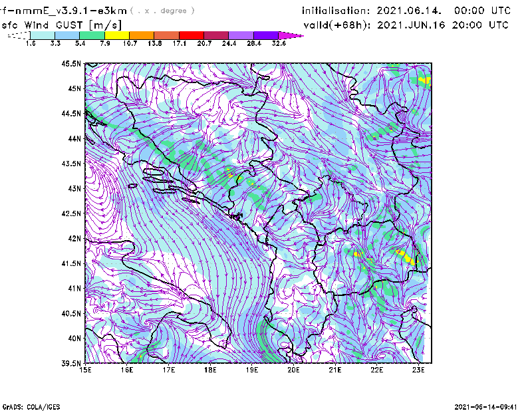Click the 2021-06-14-09:41 timestamp
Screen dimensions: 532x411
click(485, 407)
